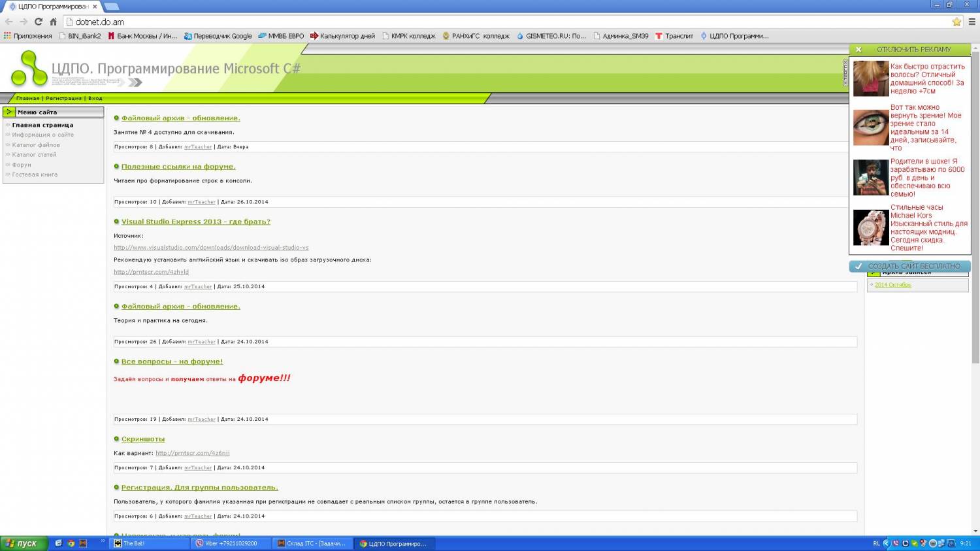Switch to Склад ITC taskbar window

pyautogui.click(x=314, y=543)
